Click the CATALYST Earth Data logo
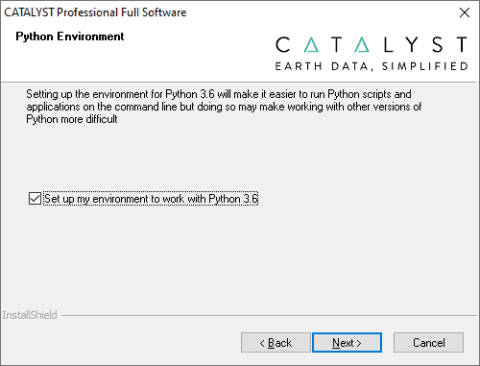Screen dimensions: 480x366 point(371,53)
